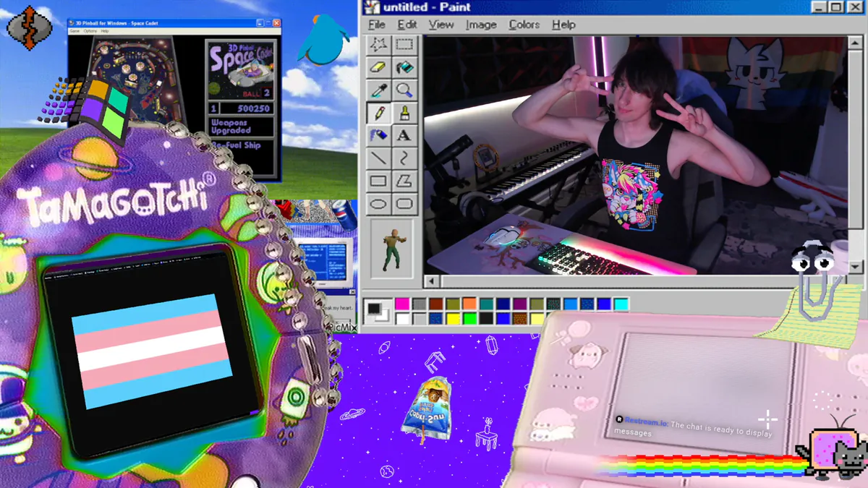868x488 pixels.
Task: Select the Curve tool in Paint
Action: 404,158
